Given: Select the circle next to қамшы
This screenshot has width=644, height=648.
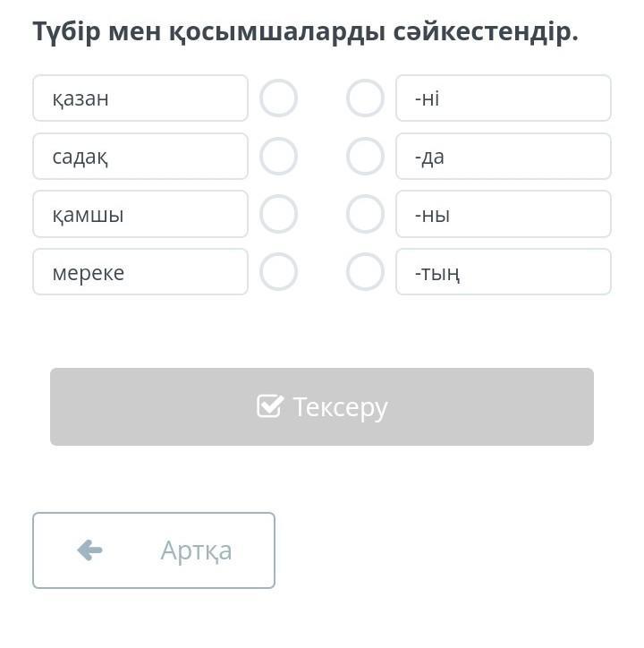Looking at the screenshot, I should 278,214.
